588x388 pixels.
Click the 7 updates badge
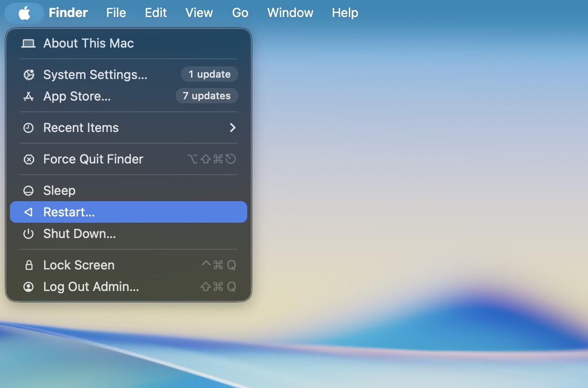coord(207,96)
